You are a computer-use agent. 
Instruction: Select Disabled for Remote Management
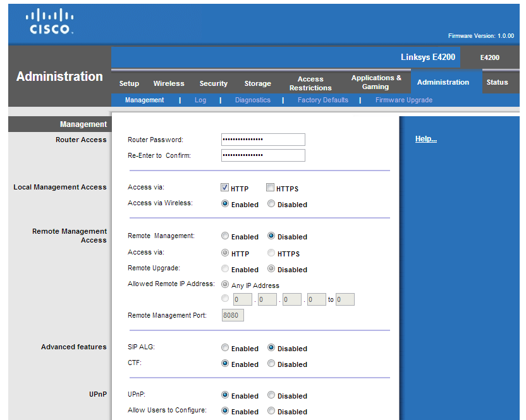(271, 236)
